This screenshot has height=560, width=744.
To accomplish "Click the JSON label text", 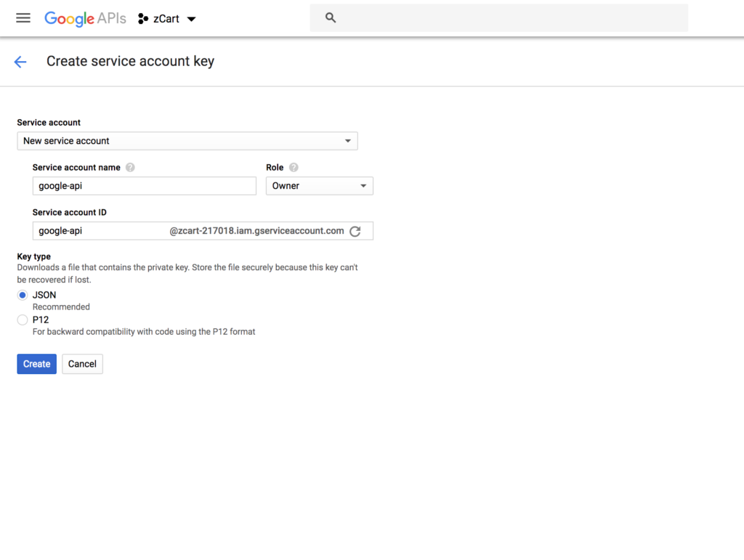I will coord(44,295).
